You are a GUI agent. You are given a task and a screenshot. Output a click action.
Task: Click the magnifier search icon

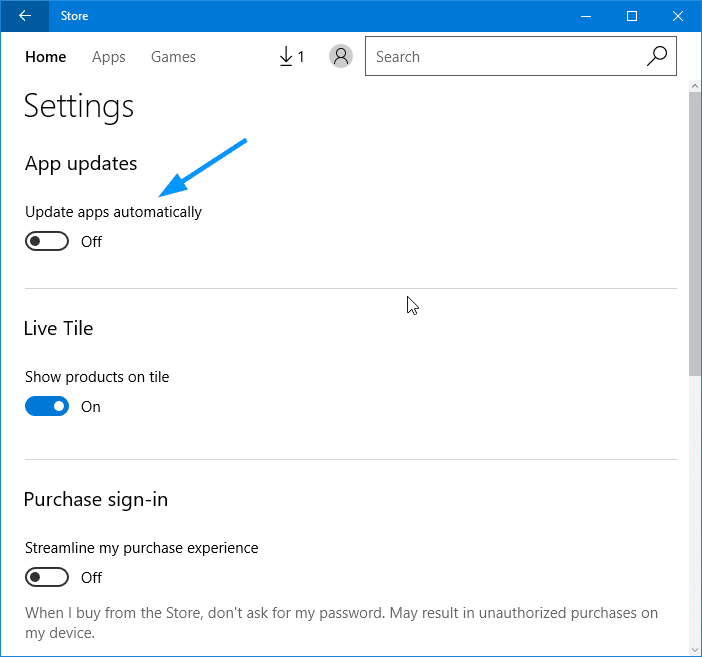click(656, 57)
